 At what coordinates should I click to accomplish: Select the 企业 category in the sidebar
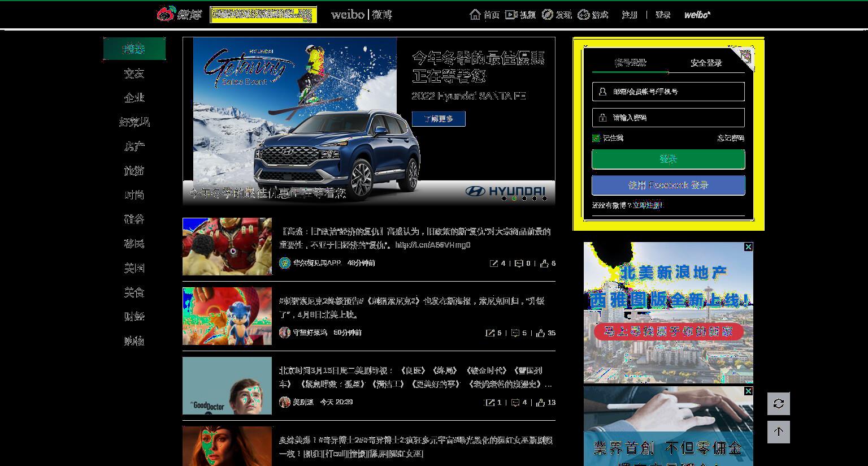point(134,97)
